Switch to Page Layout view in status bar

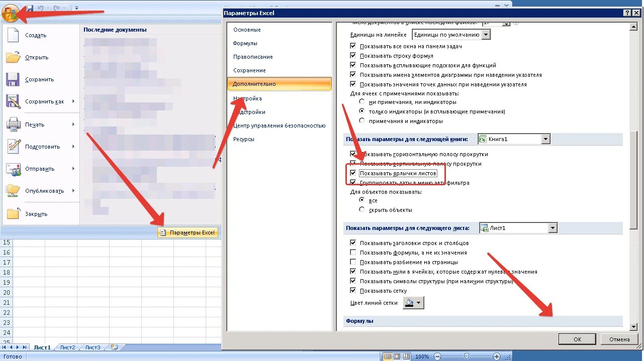[x=396, y=356]
